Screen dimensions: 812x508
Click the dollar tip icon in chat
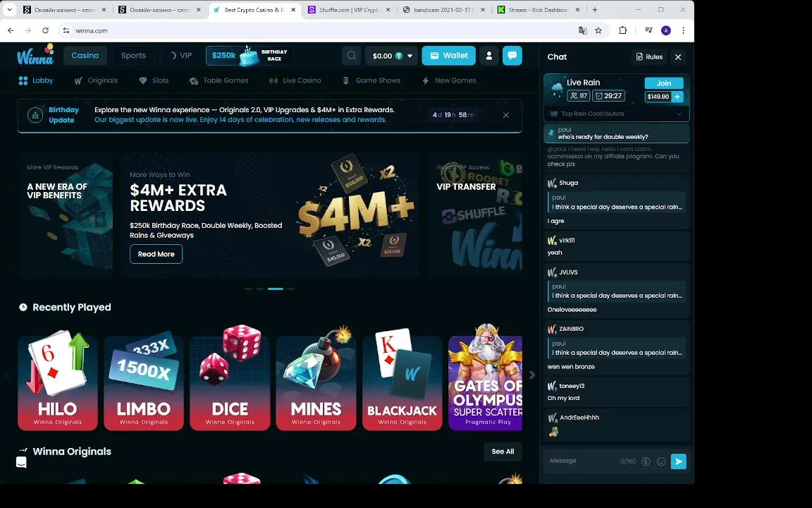[x=646, y=461]
